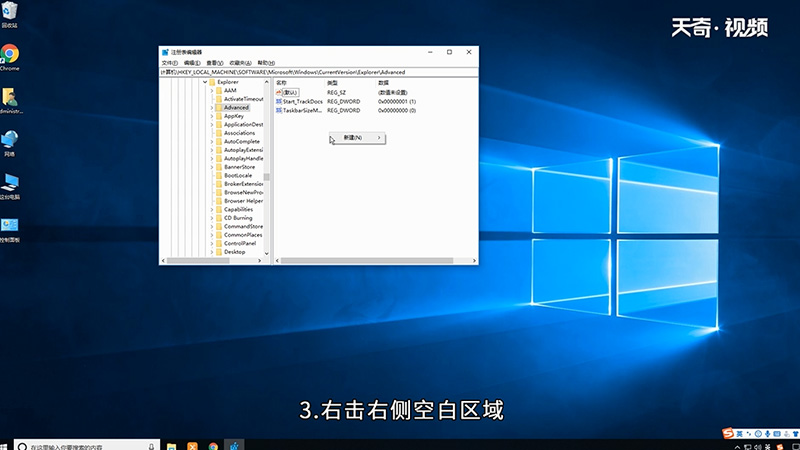Select the CommonPlaces key

click(x=243, y=235)
